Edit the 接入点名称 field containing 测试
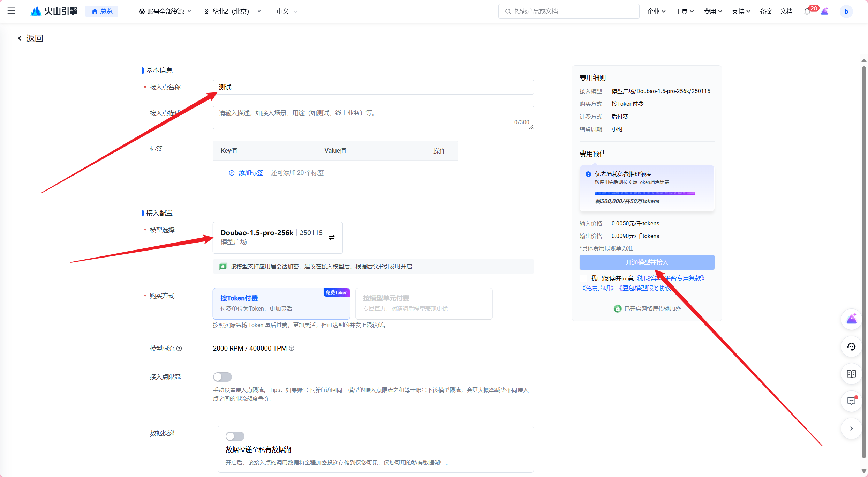 [373, 87]
